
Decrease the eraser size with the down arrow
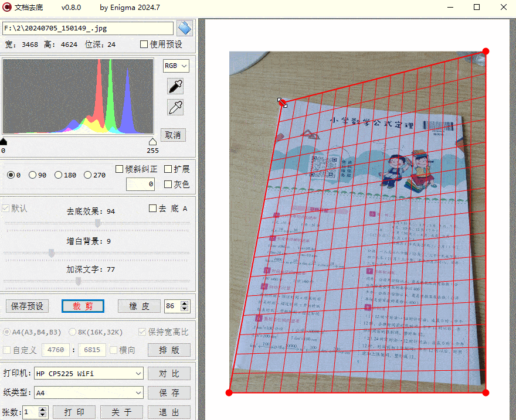(185, 309)
